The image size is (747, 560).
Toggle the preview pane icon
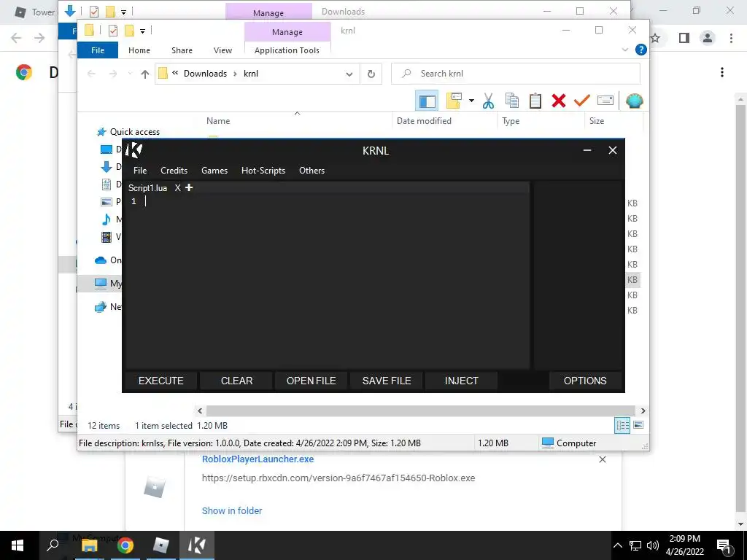click(427, 101)
